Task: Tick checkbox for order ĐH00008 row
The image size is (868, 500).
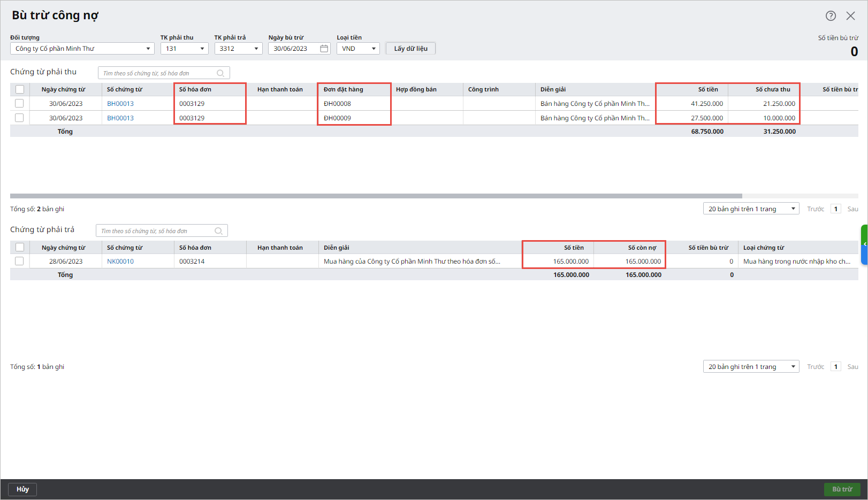Action: [20, 104]
